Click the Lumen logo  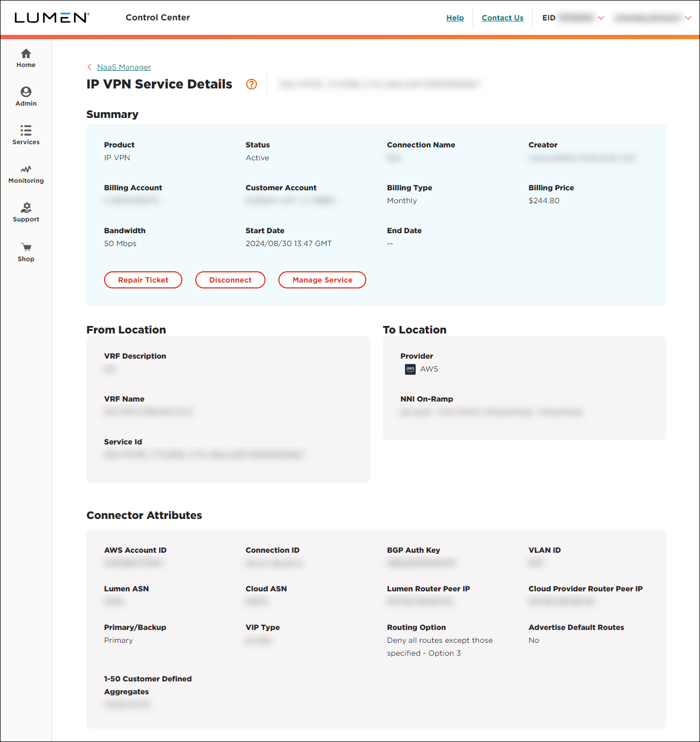point(51,18)
